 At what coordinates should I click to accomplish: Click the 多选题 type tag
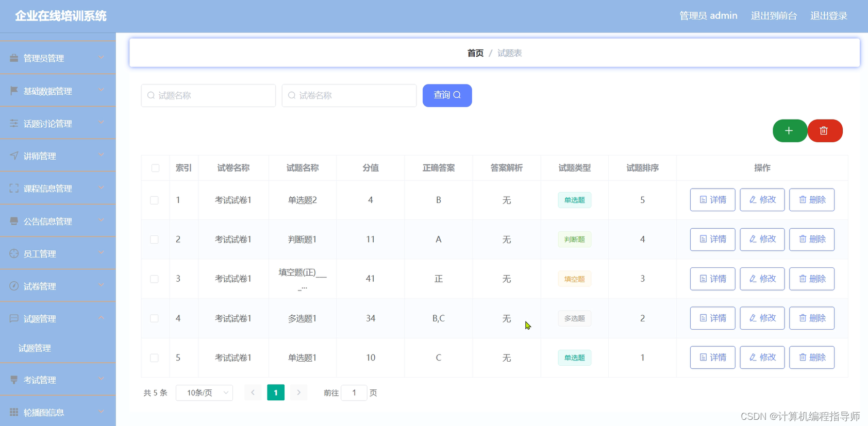click(574, 318)
